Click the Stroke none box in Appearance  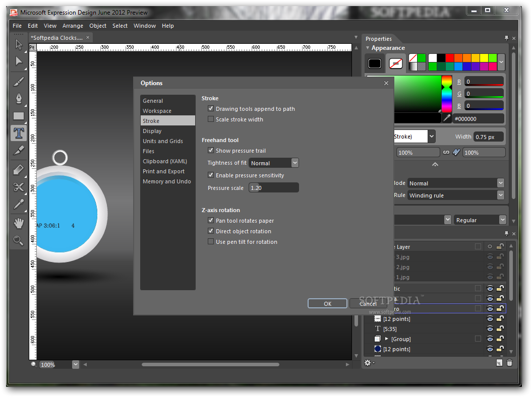click(396, 63)
